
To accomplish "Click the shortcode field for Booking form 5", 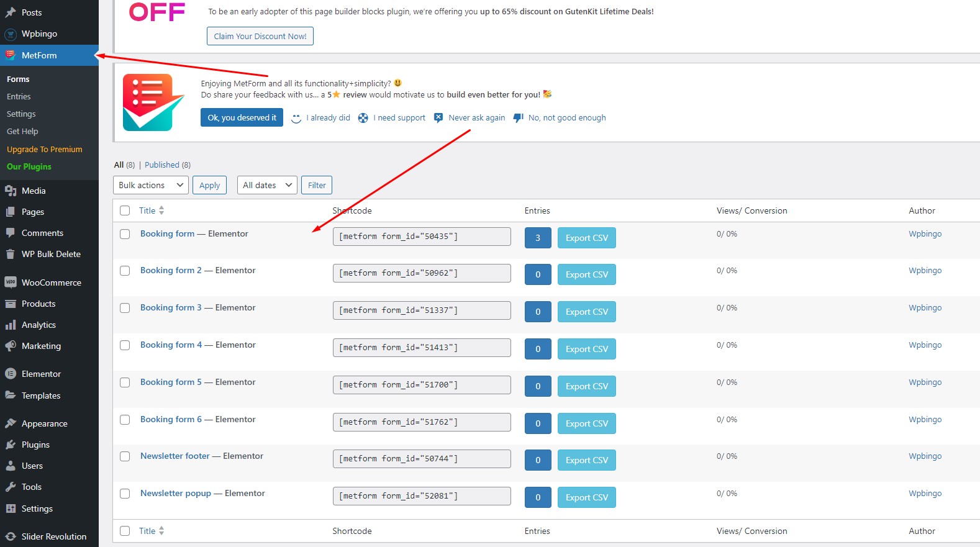I will [x=422, y=385].
